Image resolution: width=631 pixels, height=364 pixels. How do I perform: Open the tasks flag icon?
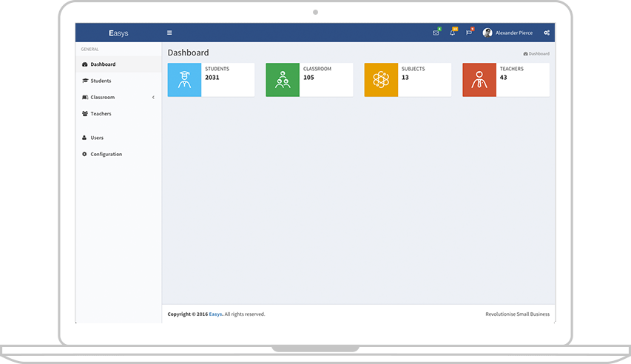(469, 33)
